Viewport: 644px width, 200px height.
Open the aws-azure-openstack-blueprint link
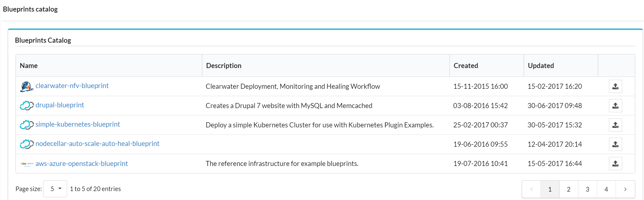[81, 164]
